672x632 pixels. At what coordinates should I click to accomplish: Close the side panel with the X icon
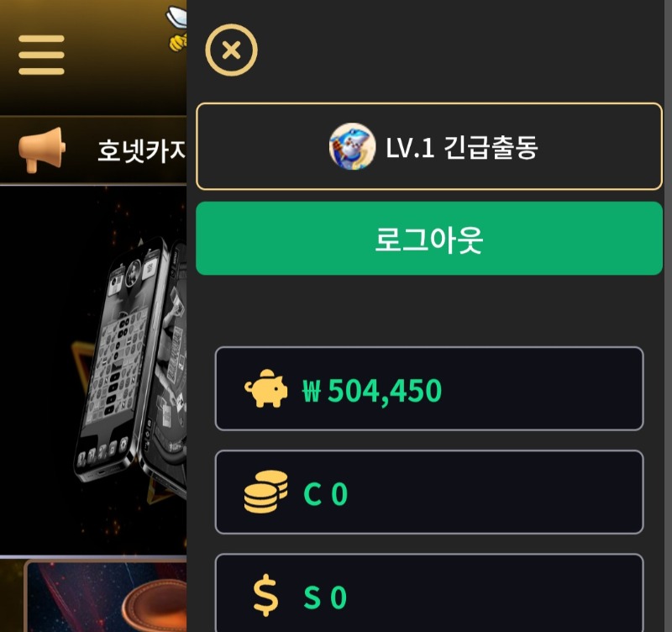(x=232, y=50)
